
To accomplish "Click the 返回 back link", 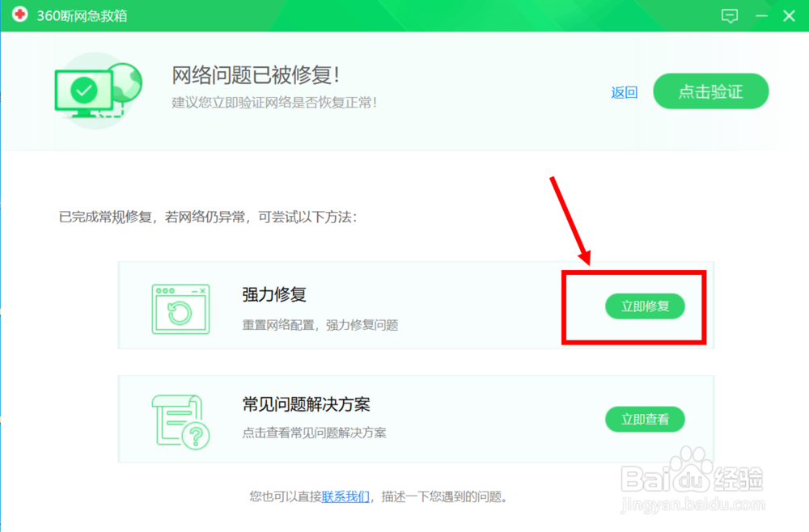I will tap(624, 92).
